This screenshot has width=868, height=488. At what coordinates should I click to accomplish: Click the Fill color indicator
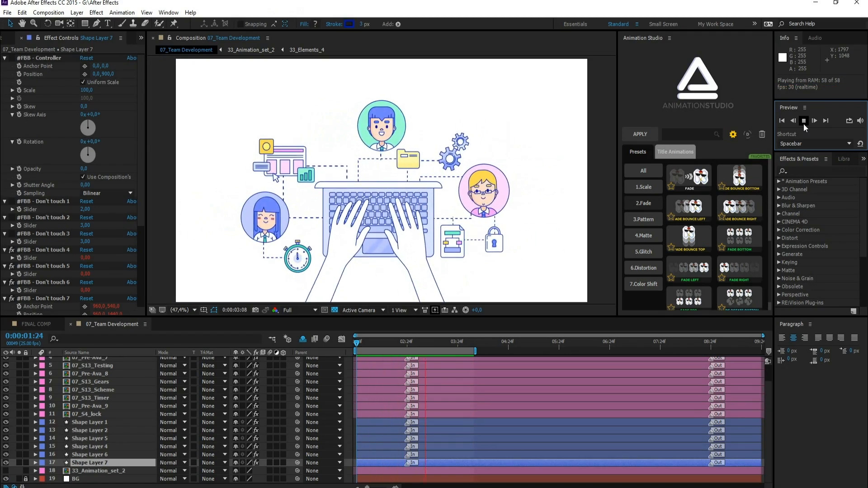pos(316,24)
